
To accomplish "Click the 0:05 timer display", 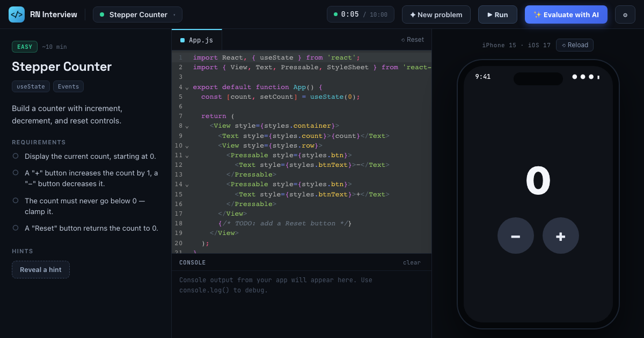I will pos(361,14).
